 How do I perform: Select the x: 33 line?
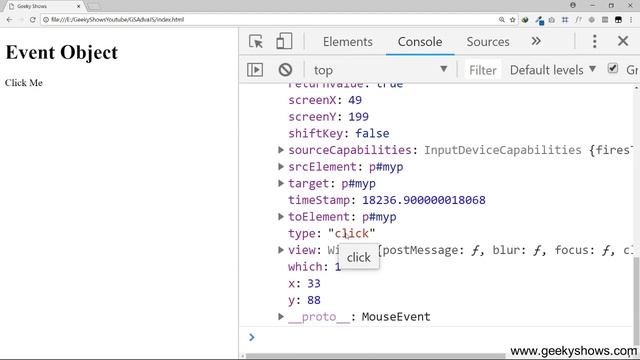[x=304, y=283]
